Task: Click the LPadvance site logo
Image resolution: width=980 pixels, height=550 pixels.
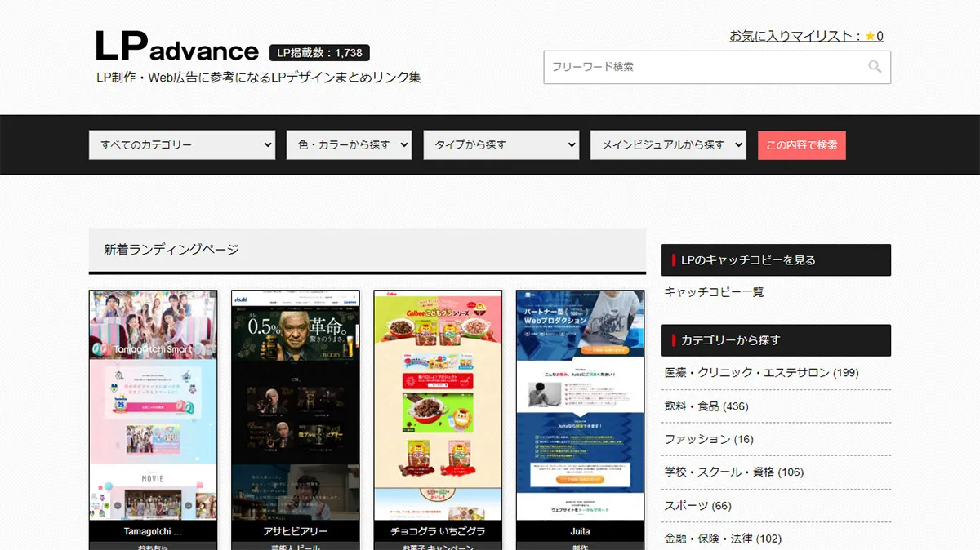Action: coord(177,47)
